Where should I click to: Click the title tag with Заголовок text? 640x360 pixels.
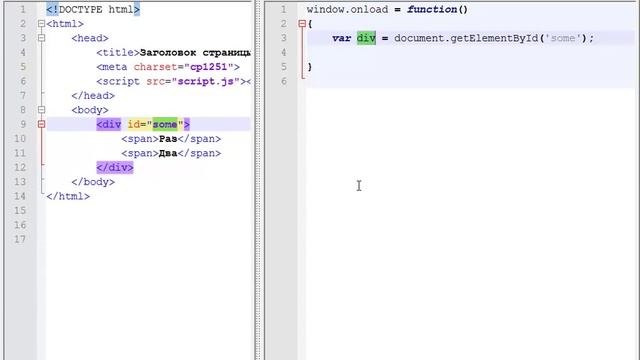point(173,53)
